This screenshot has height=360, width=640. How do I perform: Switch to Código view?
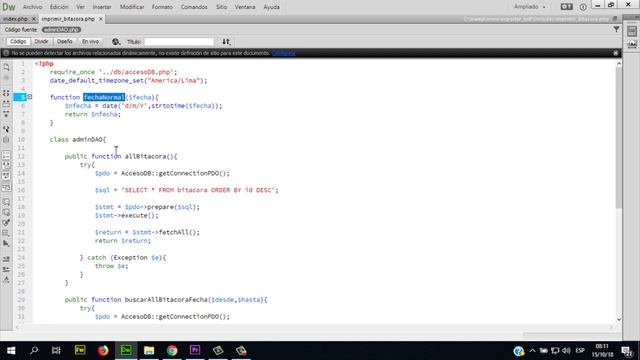point(18,42)
